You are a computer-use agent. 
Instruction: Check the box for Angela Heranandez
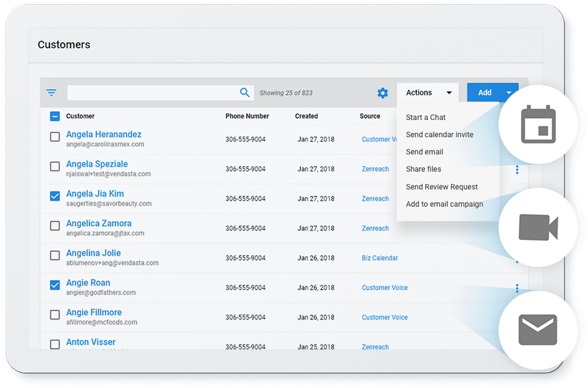[55, 136]
